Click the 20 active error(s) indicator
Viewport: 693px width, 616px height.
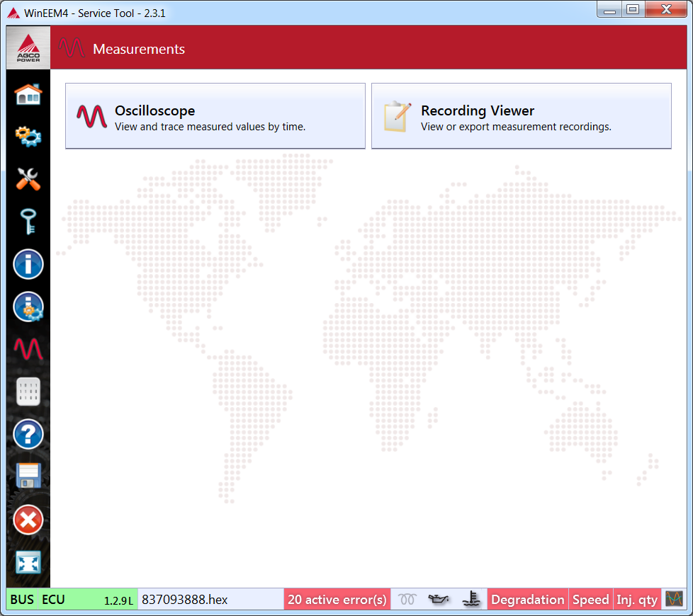tap(337, 600)
